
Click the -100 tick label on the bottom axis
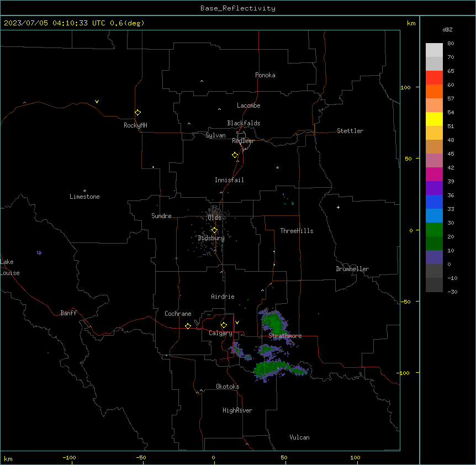pos(69,457)
